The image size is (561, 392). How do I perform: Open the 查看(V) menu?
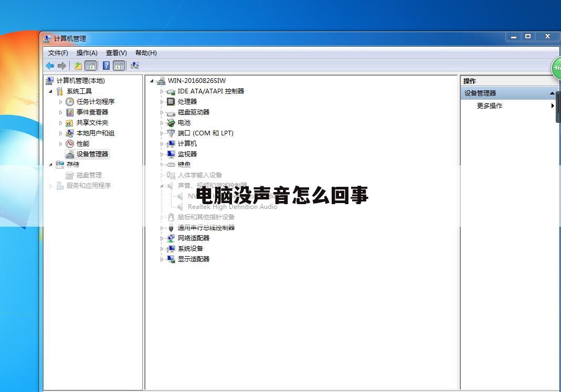pyautogui.click(x=117, y=53)
